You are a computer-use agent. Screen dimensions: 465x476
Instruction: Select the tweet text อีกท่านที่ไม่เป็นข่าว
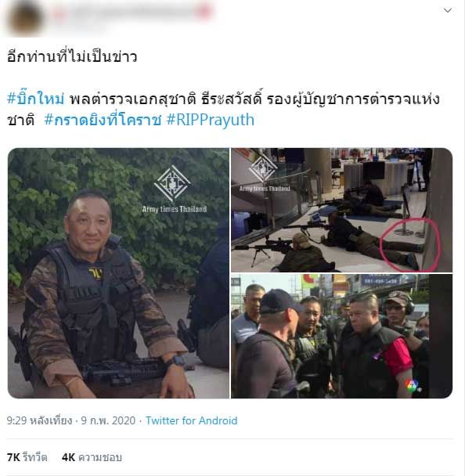point(72,56)
